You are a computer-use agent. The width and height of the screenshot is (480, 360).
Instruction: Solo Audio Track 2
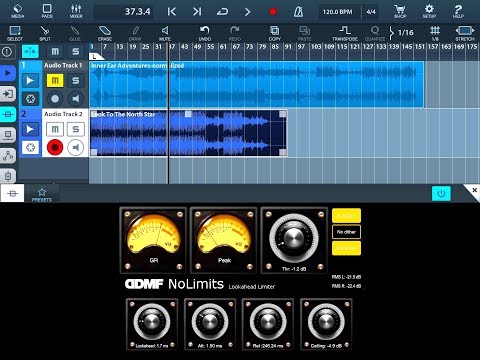tap(76, 129)
